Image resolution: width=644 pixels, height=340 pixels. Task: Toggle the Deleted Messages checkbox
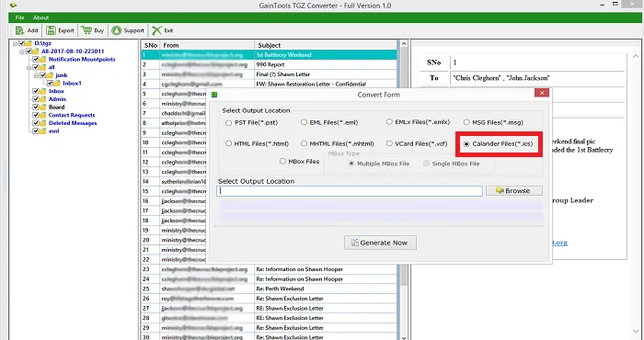tap(36, 123)
